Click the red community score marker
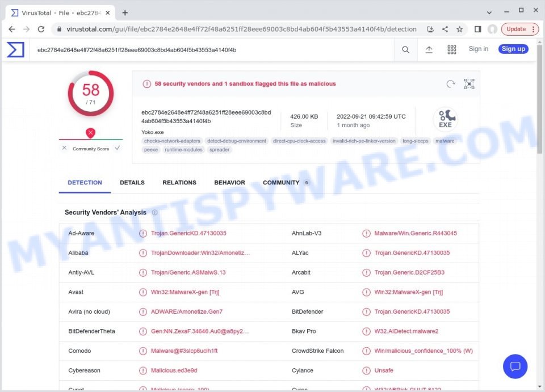Screen dimensions: 545x392 point(90,133)
